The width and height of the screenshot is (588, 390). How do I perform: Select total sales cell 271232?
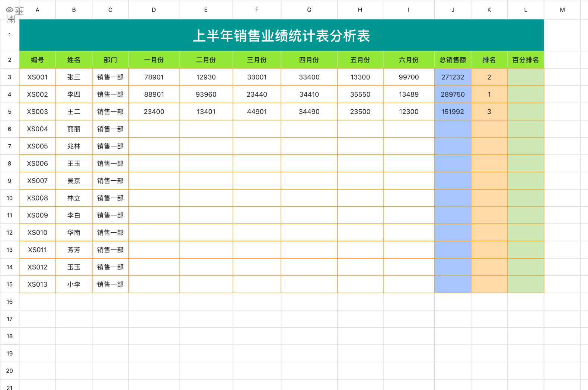pyautogui.click(x=453, y=77)
